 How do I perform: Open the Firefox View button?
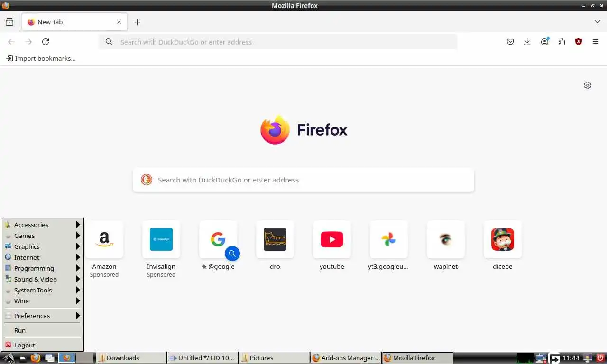[9, 22]
